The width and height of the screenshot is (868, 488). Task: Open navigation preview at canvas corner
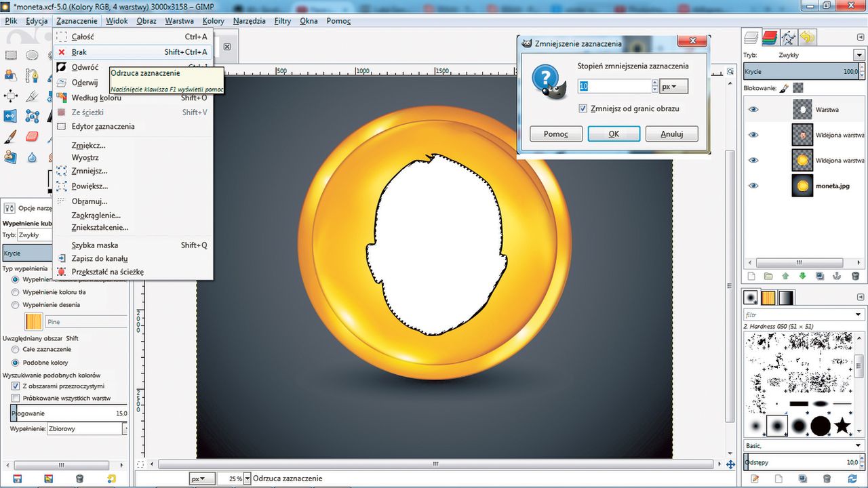[730, 464]
